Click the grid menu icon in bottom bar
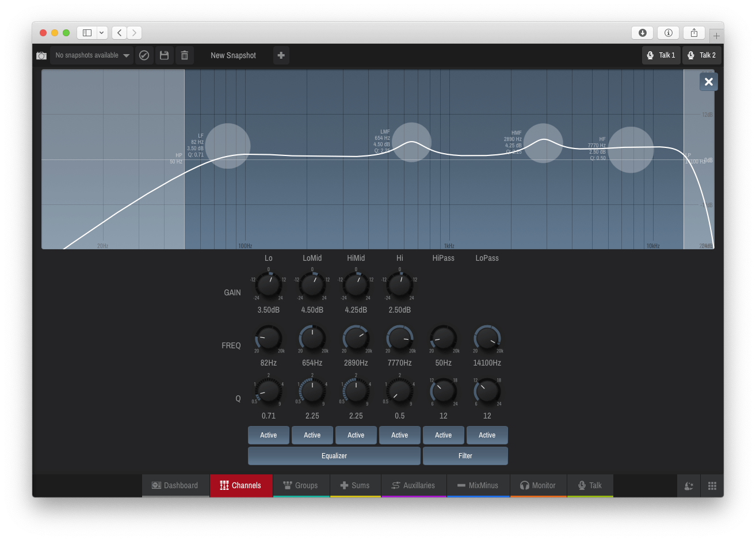Image resolution: width=756 pixels, height=540 pixels. click(712, 486)
